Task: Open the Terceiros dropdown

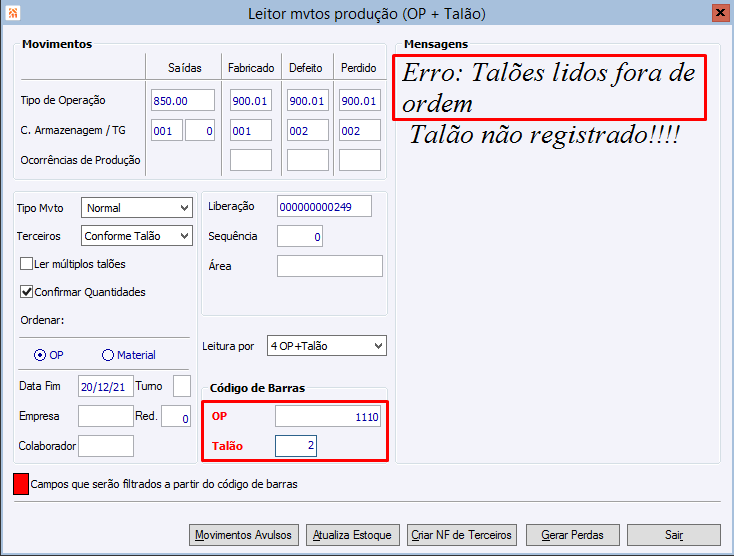Action: (137, 236)
